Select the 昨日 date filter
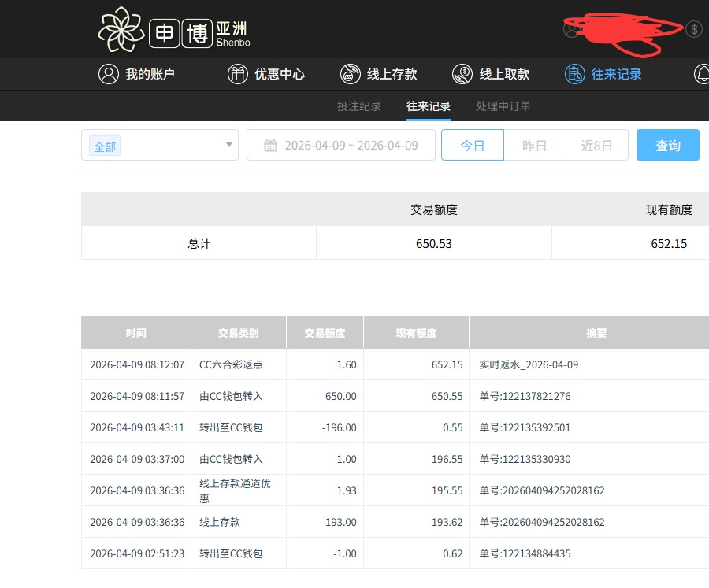Viewport: 709px width, 588px height. pyautogui.click(x=534, y=146)
